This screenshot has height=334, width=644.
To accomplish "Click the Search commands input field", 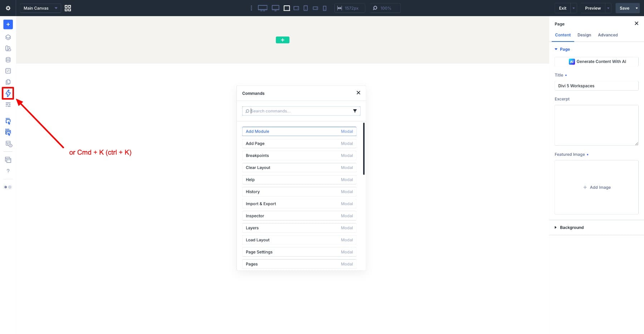I will (x=301, y=111).
